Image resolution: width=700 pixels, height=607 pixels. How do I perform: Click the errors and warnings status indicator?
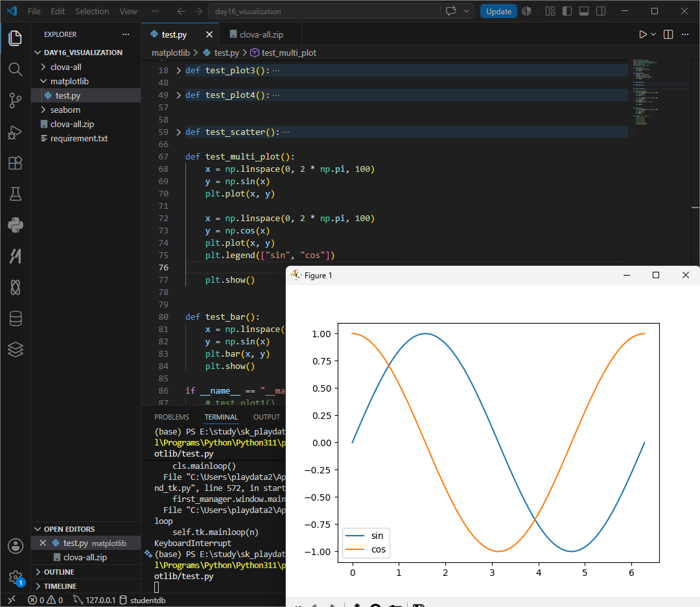click(45, 600)
